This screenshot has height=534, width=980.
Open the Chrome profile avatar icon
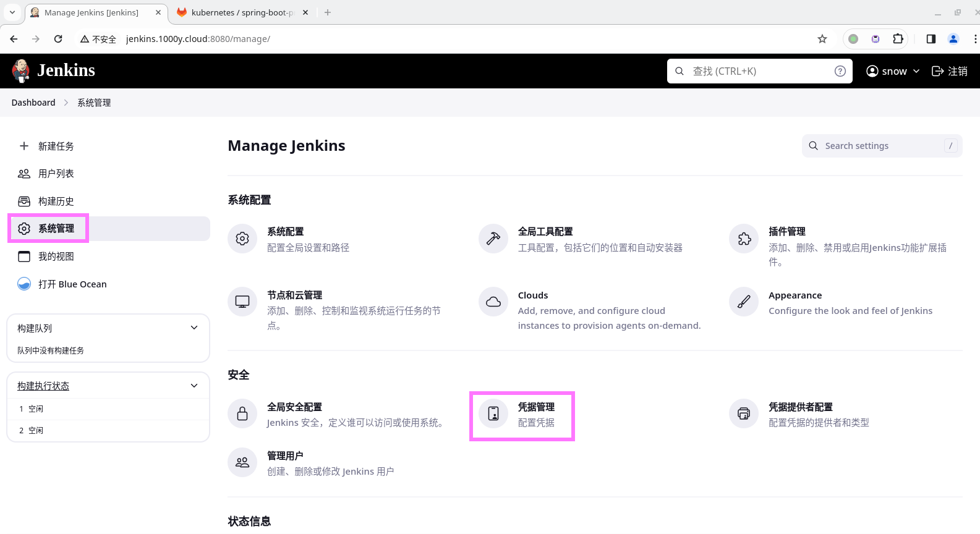pyautogui.click(x=953, y=39)
